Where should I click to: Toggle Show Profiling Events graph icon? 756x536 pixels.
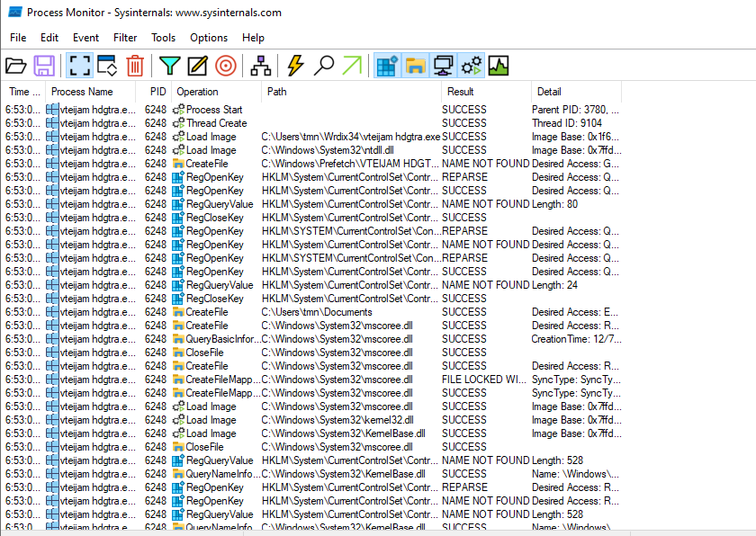pos(499,66)
